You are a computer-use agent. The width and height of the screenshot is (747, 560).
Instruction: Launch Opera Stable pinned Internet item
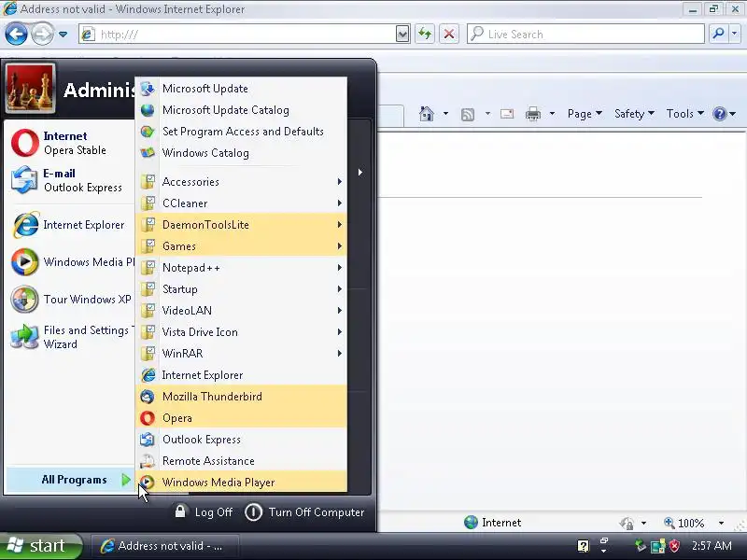[x=70, y=143]
